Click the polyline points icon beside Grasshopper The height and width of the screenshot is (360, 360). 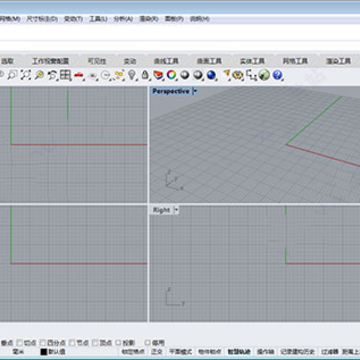[x=252, y=75]
